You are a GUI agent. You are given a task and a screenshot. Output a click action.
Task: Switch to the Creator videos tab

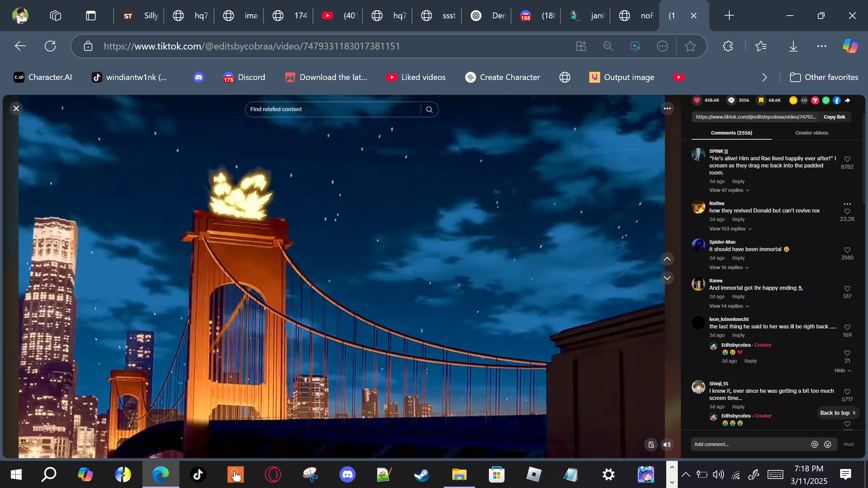coord(811,133)
